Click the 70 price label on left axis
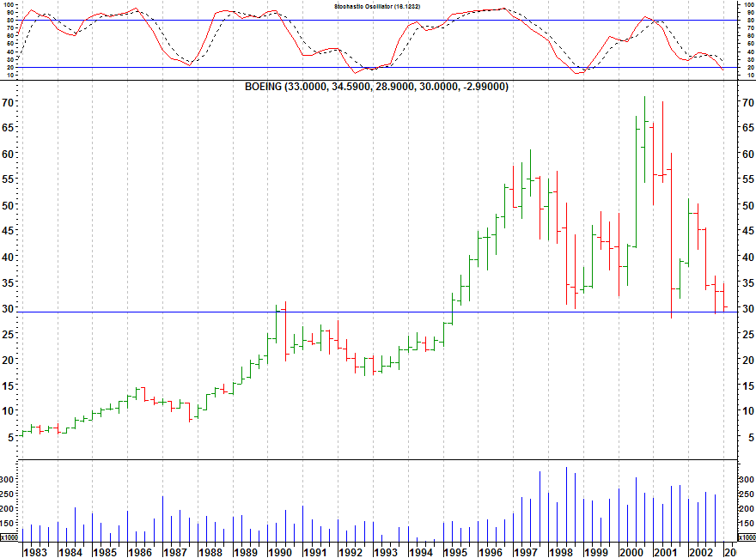 pyautogui.click(x=7, y=103)
